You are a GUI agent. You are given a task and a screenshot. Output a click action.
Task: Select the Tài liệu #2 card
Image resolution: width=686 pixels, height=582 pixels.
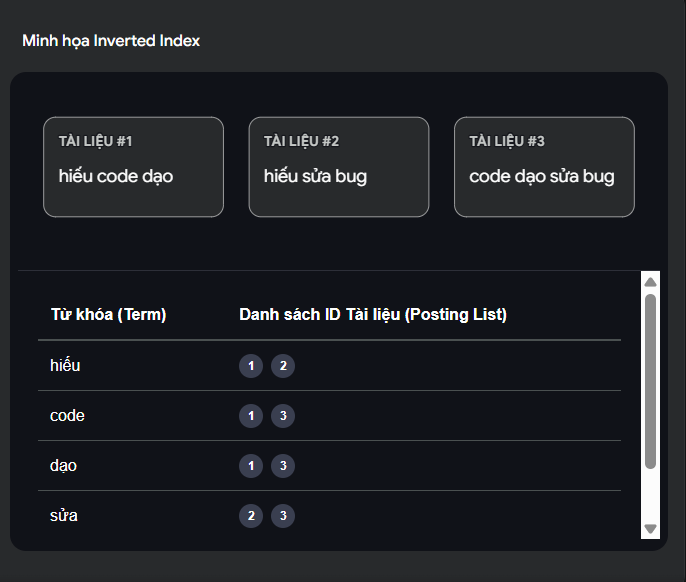tap(339, 167)
